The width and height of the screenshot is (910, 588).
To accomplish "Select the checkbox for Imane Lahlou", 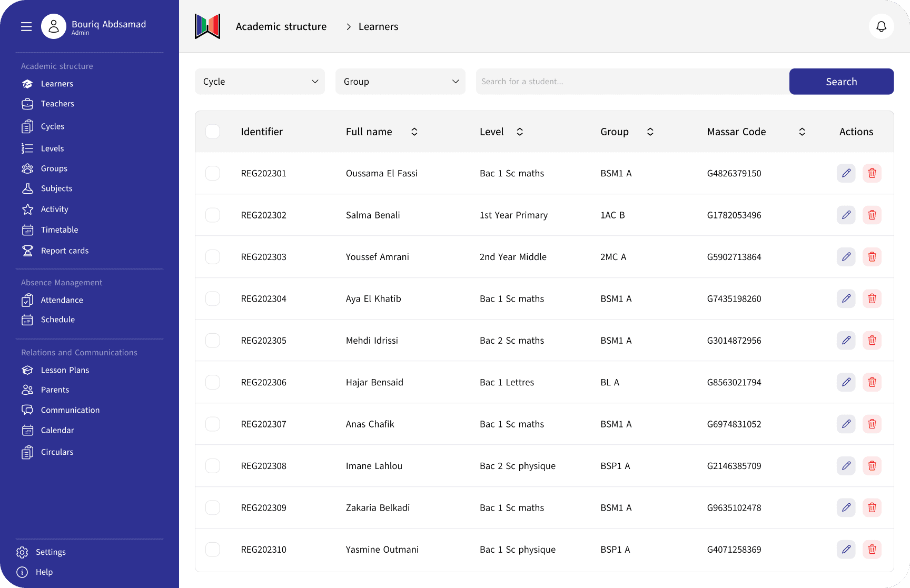I will click(213, 466).
